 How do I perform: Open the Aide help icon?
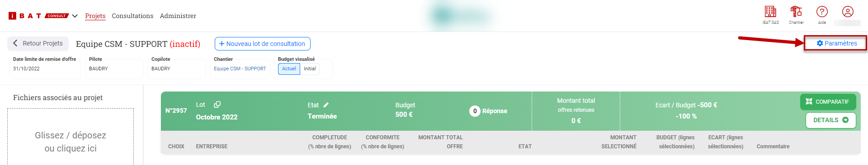[822, 12]
